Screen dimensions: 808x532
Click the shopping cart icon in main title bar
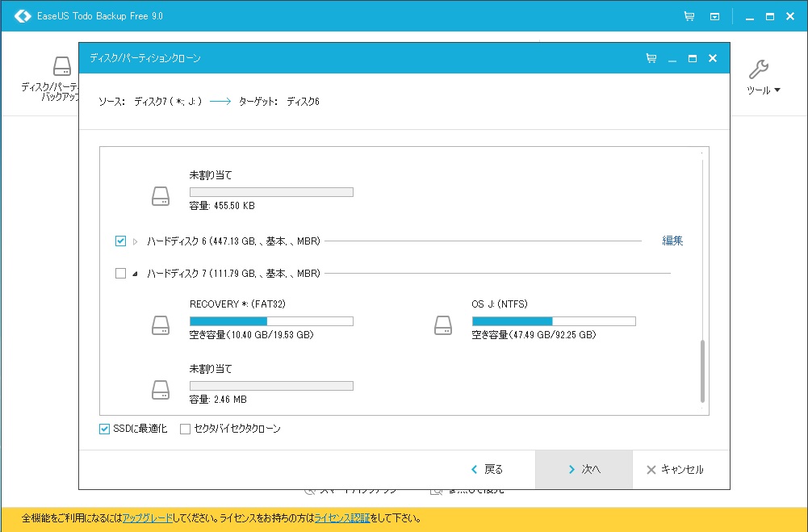pyautogui.click(x=689, y=16)
